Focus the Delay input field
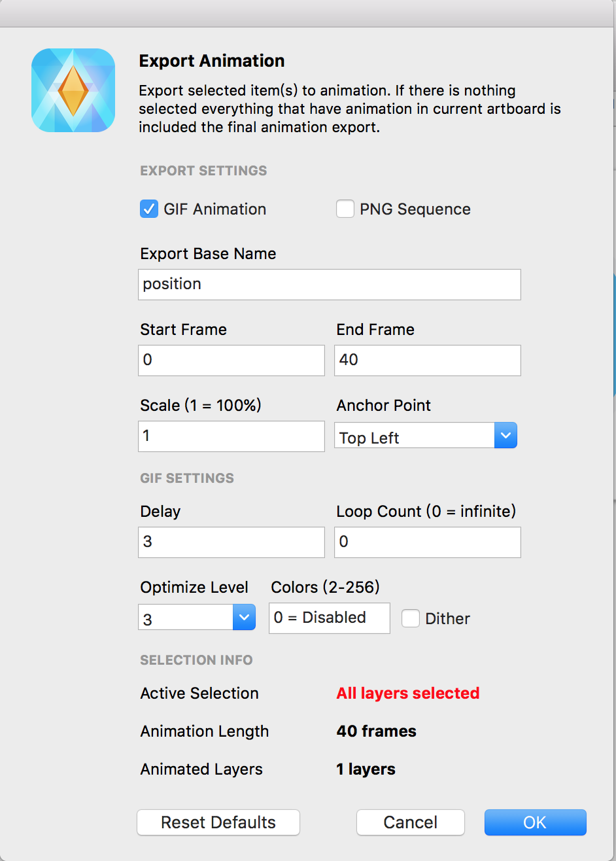Viewport: 616px width, 861px height. point(231,542)
